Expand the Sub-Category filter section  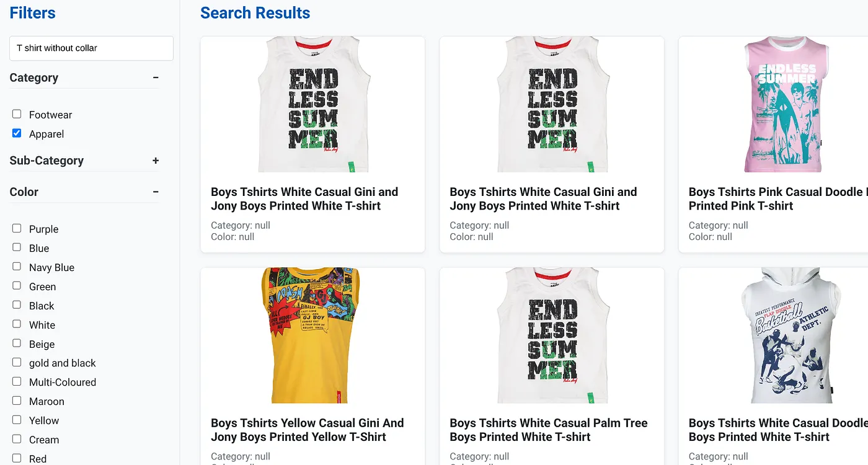(156, 161)
